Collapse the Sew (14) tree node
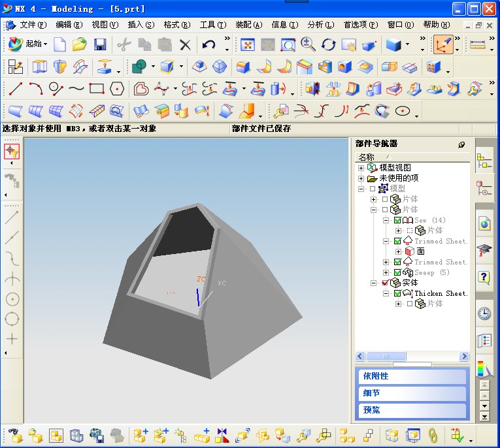The image size is (500, 448). (x=386, y=220)
